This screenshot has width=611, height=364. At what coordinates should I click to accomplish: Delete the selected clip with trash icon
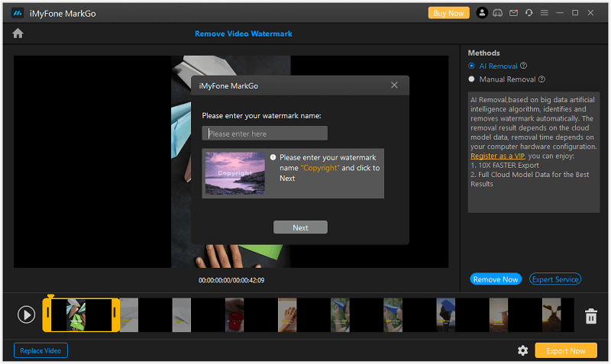[x=590, y=316]
